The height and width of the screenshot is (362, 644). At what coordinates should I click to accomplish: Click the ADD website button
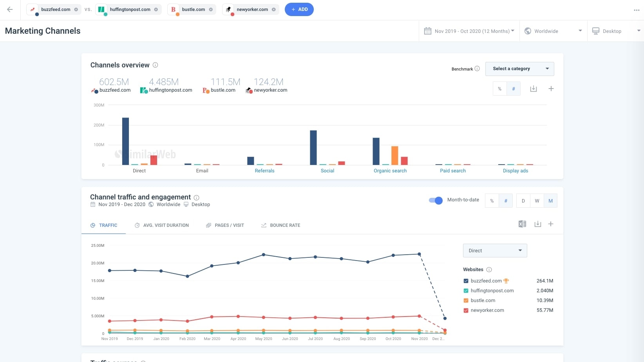299,9
